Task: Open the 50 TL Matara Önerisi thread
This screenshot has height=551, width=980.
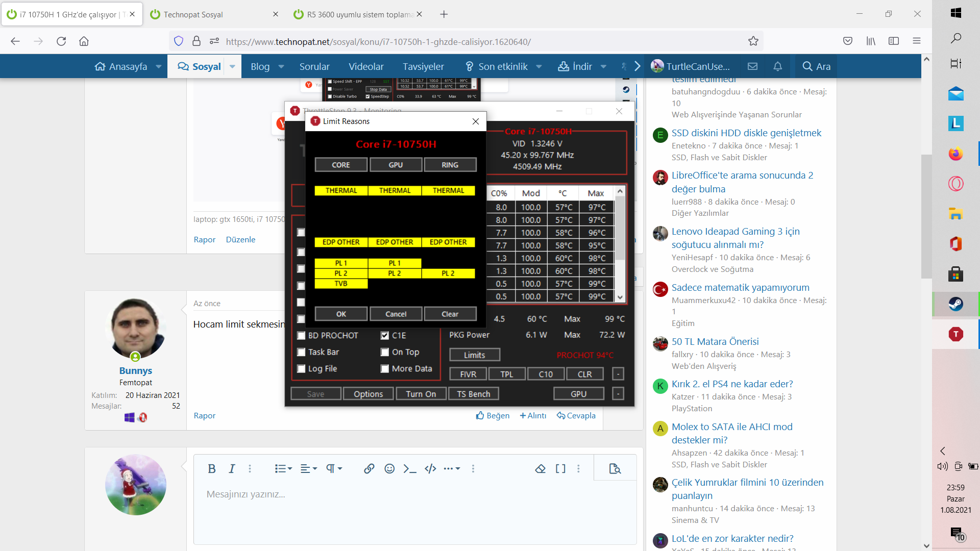Action: pyautogui.click(x=715, y=341)
